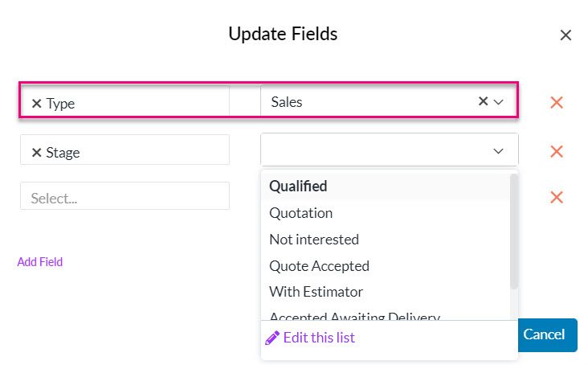The image size is (588, 365).
Task: Click the stage list scrollbar thumb
Action: pos(514,232)
